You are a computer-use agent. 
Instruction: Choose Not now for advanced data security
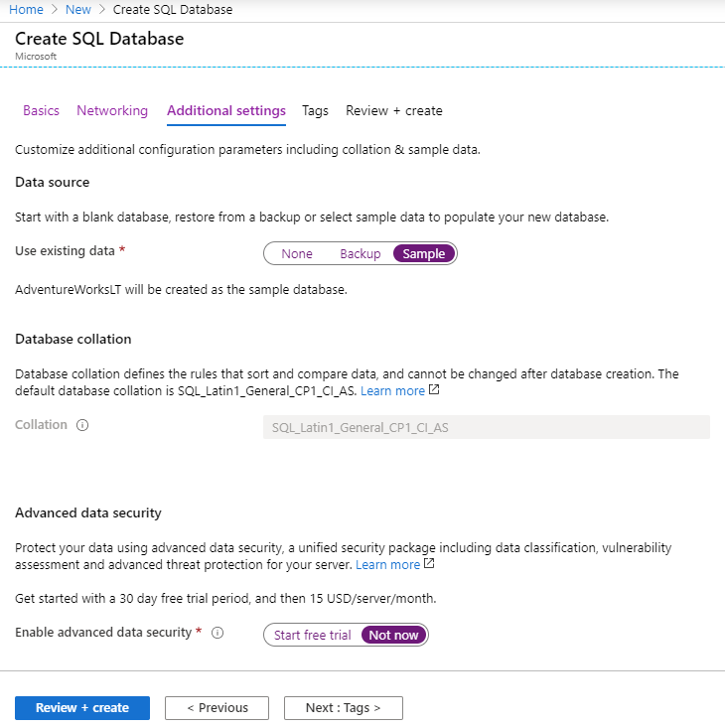click(x=393, y=635)
